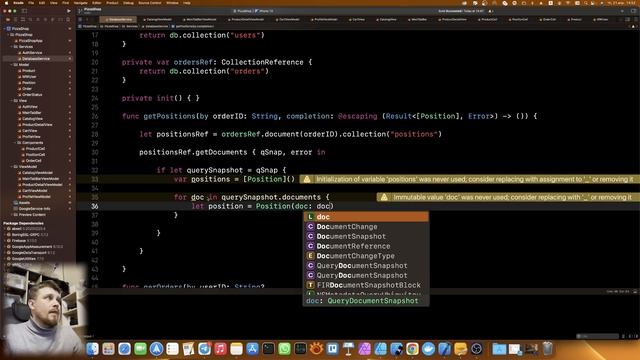Image resolution: width=640 pixels, height=360 pixels.
Task: Open Assets catalog in navigator
Action: 24,203
